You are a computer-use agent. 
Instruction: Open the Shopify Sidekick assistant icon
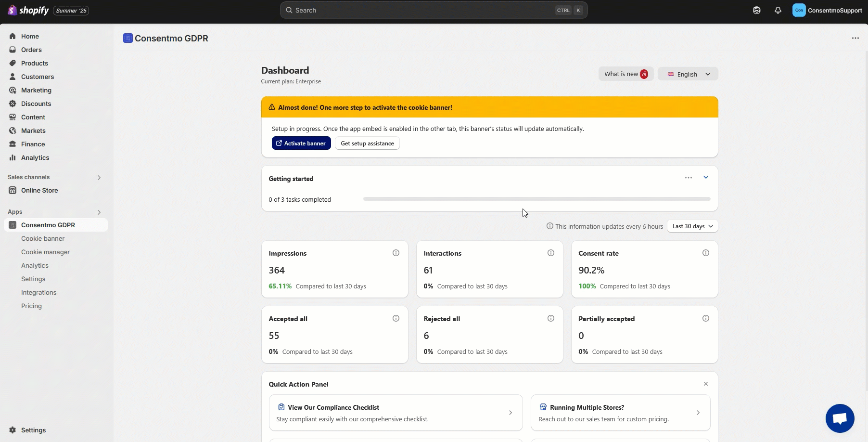(x=757, y=10)
